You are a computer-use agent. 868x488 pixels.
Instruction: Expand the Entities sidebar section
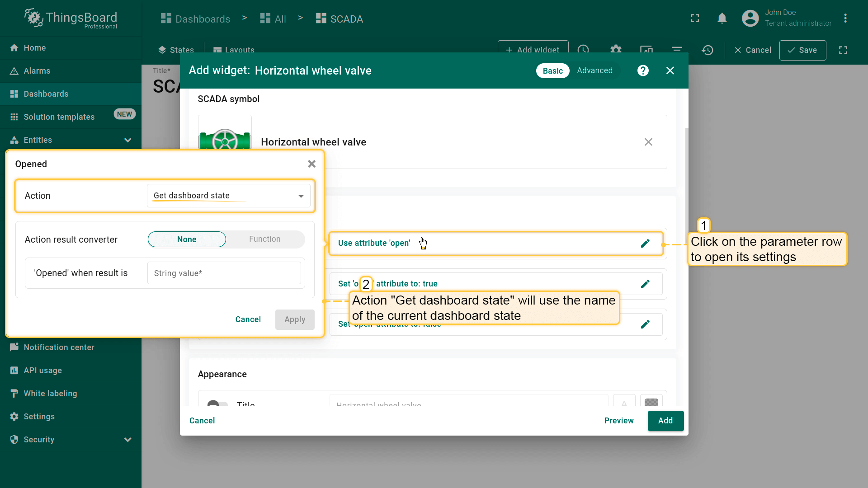tap(127, 140)
